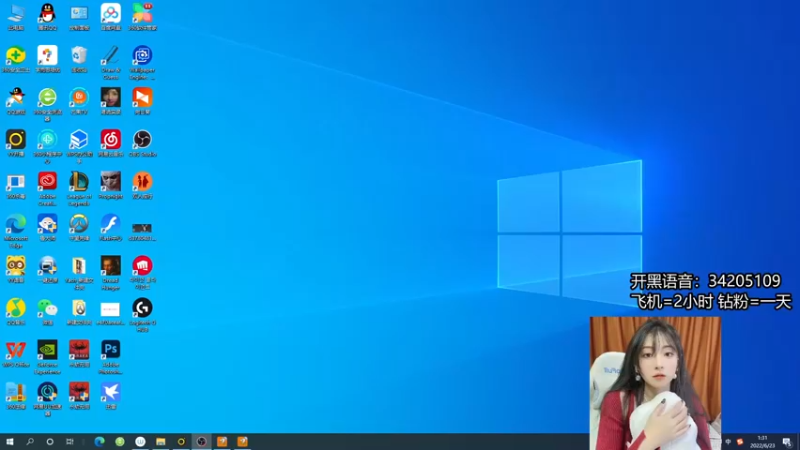Open Adobe Photoshop shortcut
800x450 pixels.
(111, 357)
